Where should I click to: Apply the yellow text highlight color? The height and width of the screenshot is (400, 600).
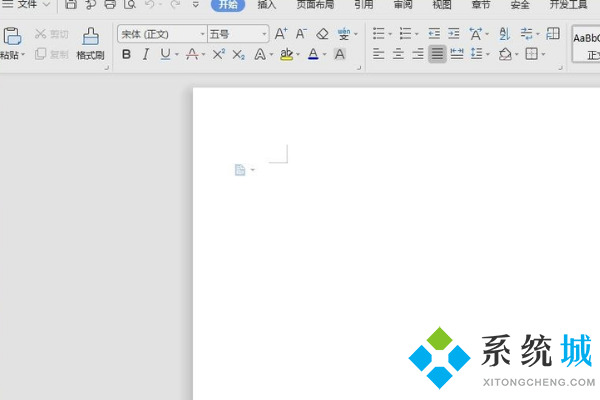point(287,54)
